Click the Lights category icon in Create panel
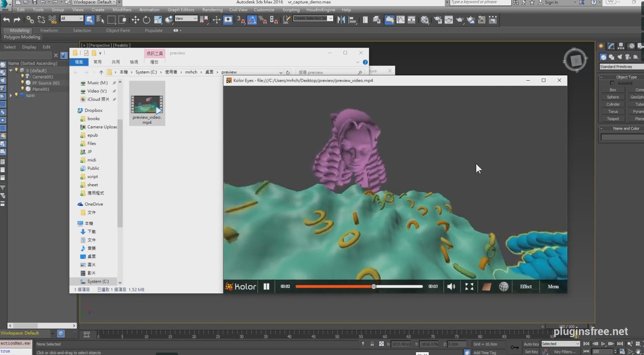The image size is (644, 355). coord(620,57)
